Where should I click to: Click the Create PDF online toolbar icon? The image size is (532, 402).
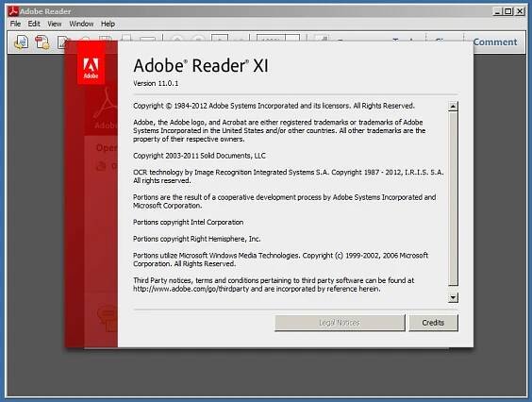point(42,42)
